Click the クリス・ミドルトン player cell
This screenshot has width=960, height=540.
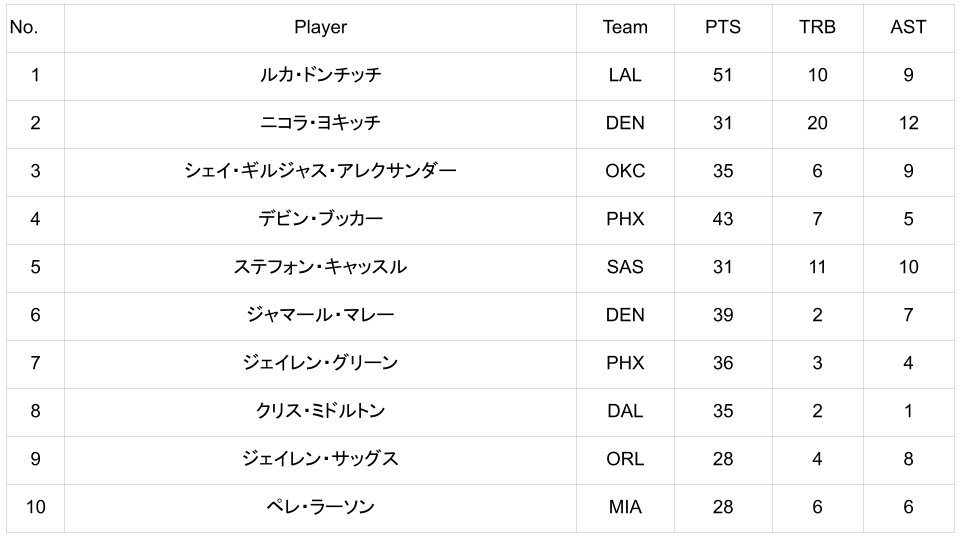coord(320,411)
